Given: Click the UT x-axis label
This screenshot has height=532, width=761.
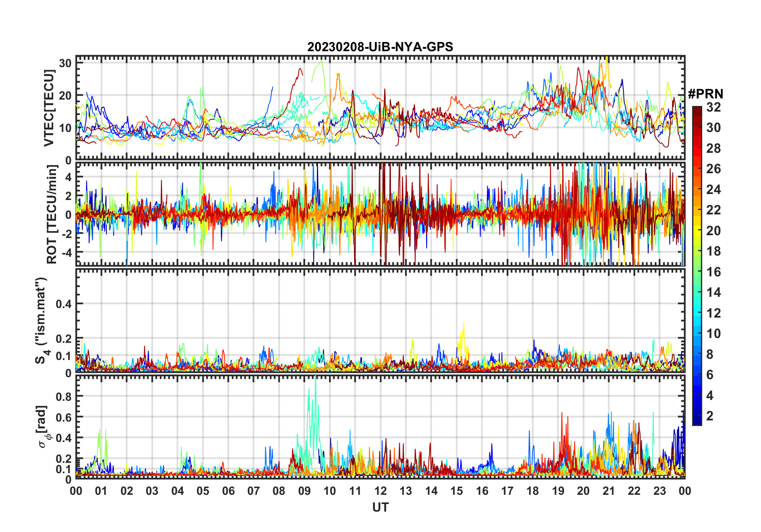Looking at the screenshot, I should click(380, 507).
